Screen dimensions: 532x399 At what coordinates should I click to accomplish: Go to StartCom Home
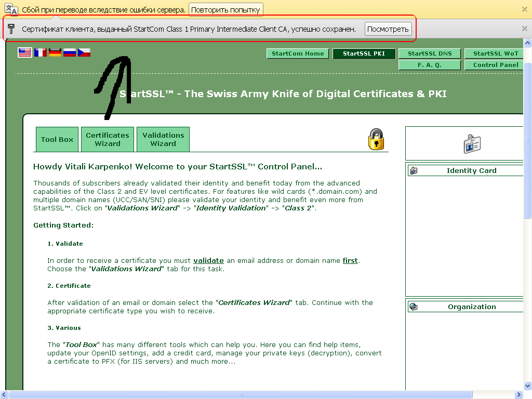(298, 54)
